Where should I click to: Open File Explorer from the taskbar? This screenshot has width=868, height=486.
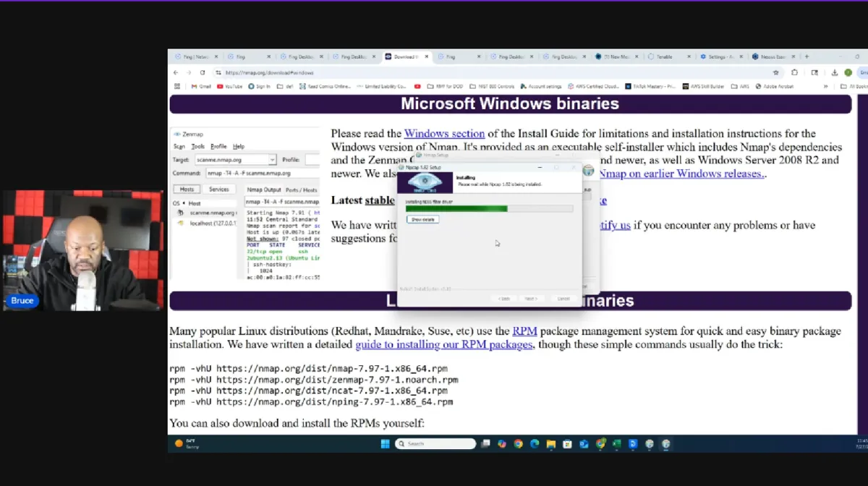[551, 444]
